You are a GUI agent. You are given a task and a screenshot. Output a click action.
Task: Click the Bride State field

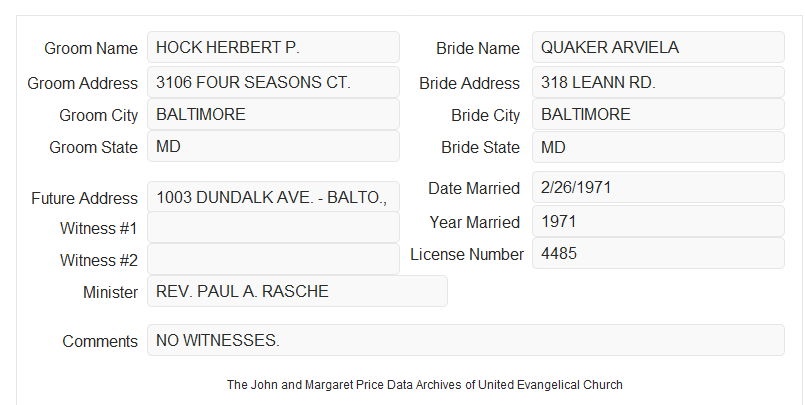tap(658, 147)
